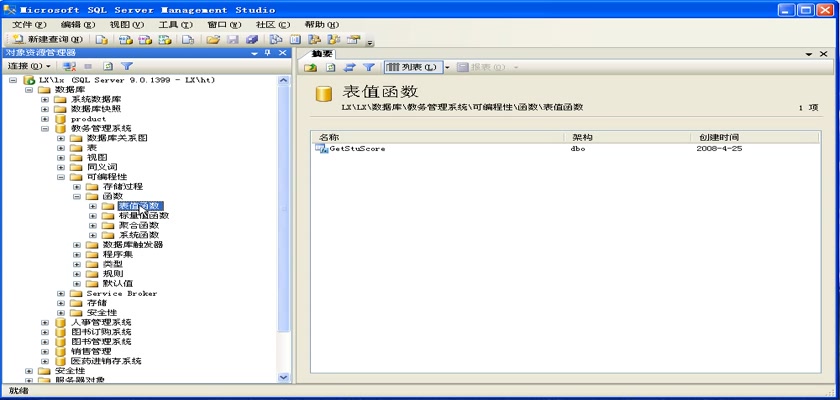
Task: Click the Object Explorer filter funnel icon
Action: pos(126,66)
